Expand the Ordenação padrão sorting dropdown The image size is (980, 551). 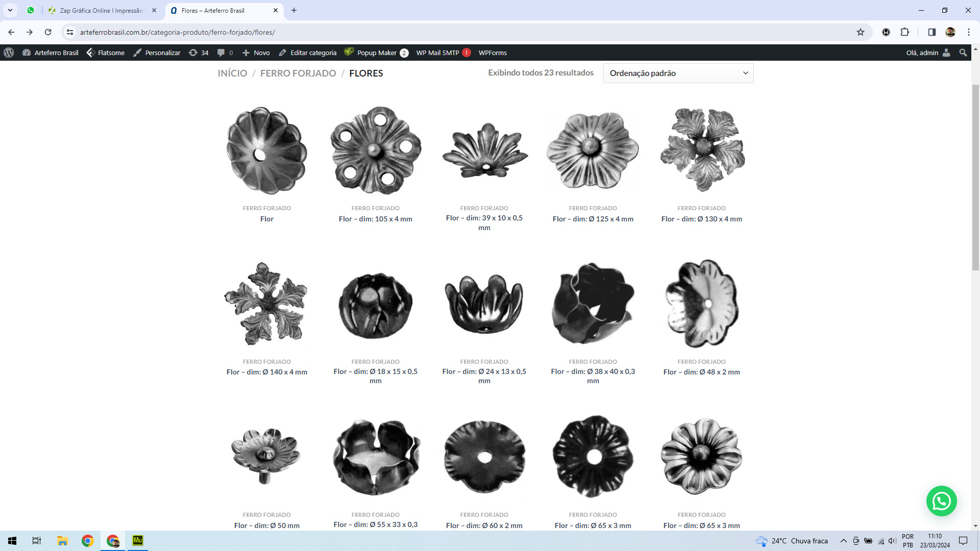[x=678, y=73]
